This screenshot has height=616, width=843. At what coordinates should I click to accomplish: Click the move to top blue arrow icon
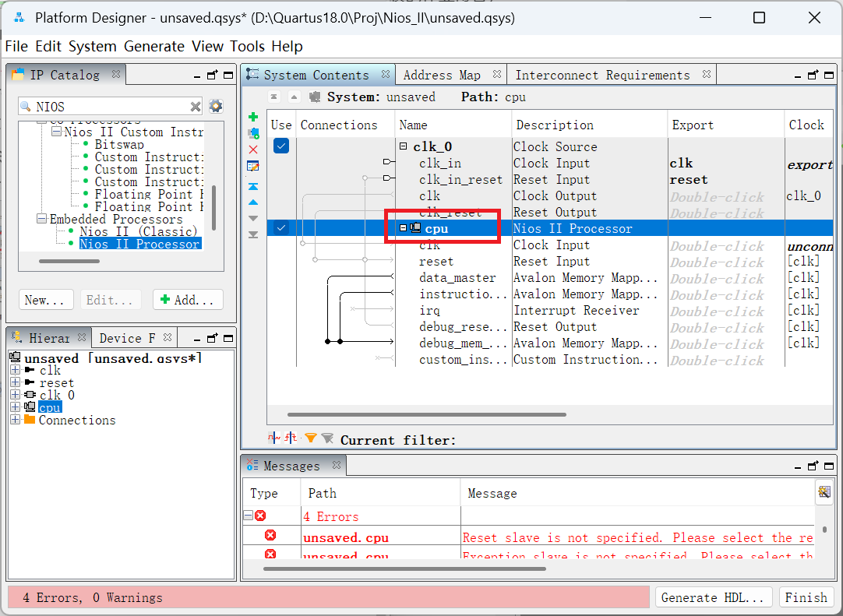tap(253, 187)
